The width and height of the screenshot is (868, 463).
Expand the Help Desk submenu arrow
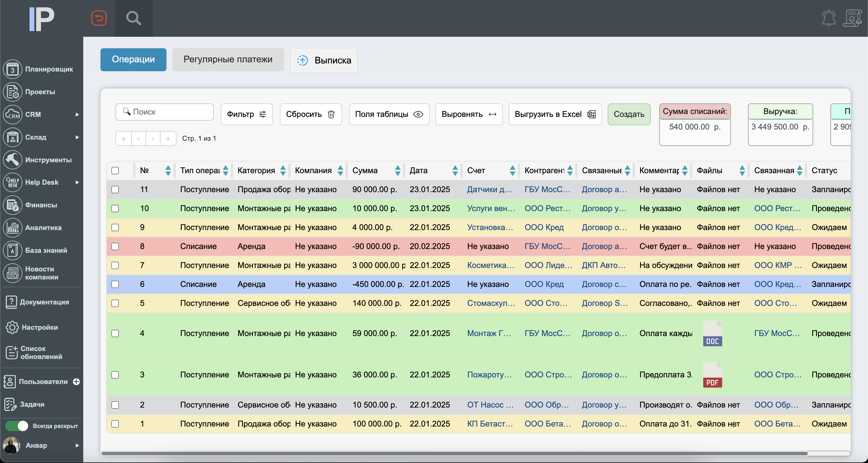pyautogui.click(x=77, y=182)
